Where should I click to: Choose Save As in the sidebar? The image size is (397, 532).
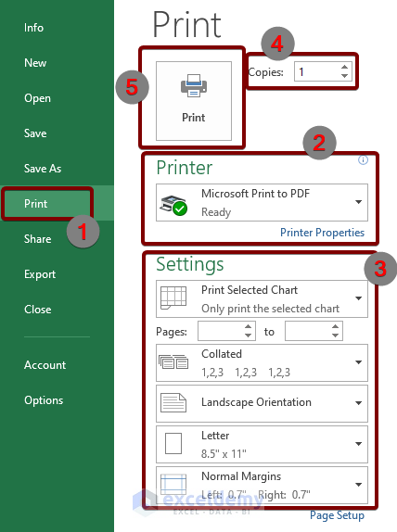point(43,169)
